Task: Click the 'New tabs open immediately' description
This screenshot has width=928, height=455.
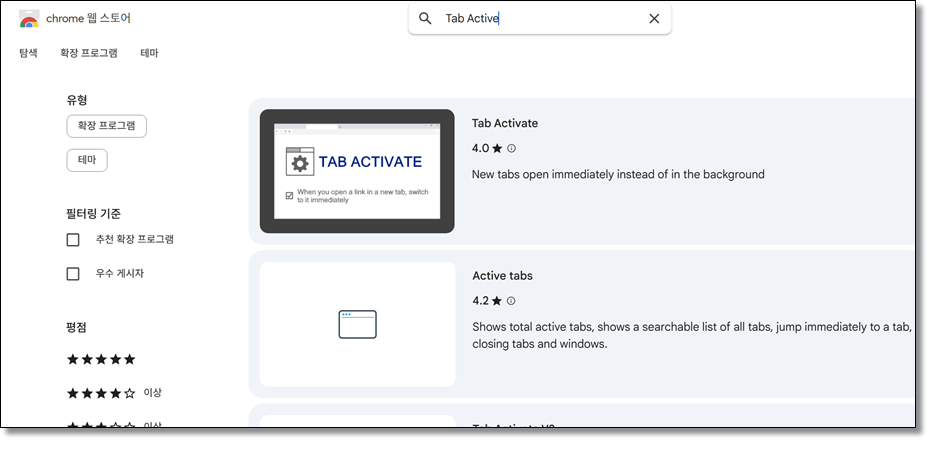Action: tap(618, 175)
